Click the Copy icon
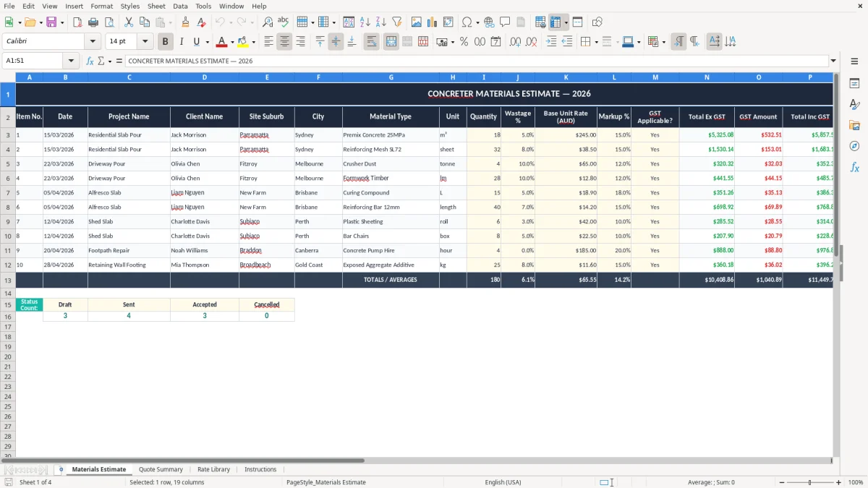This screenshot has height=488, width=868. (x=144, y=22)
